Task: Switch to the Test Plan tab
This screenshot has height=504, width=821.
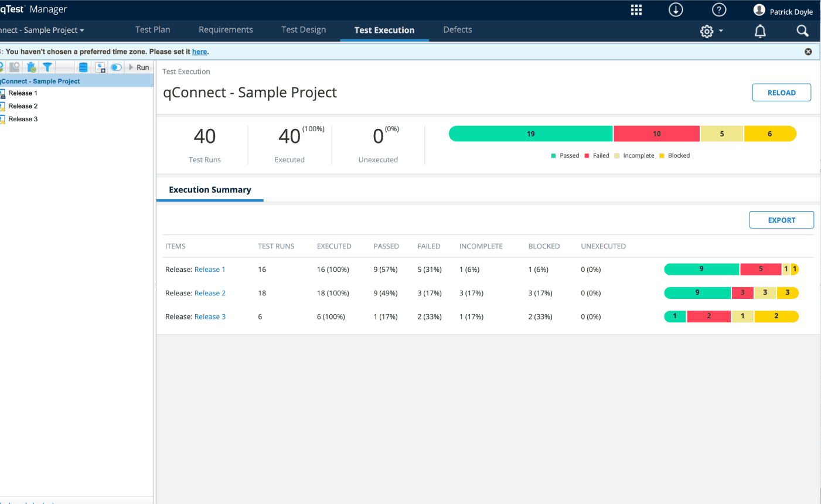Action: [152, 30]
